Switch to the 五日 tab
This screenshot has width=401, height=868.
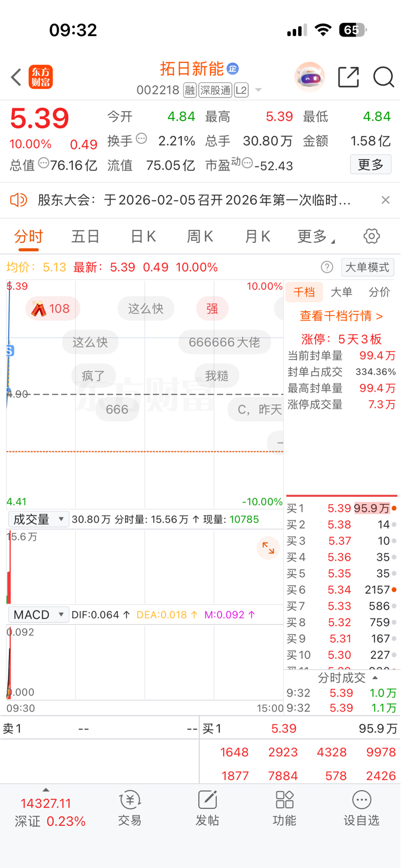(86, 237)
